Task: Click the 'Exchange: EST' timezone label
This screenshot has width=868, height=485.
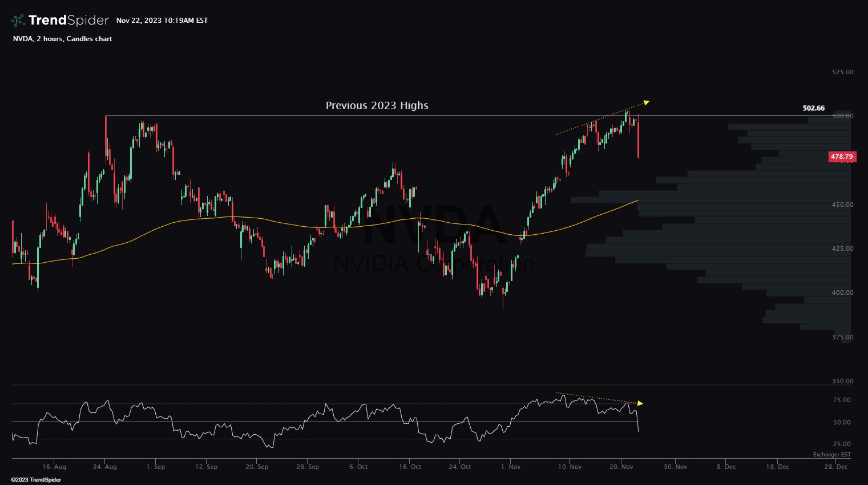Action: point(832,455)
